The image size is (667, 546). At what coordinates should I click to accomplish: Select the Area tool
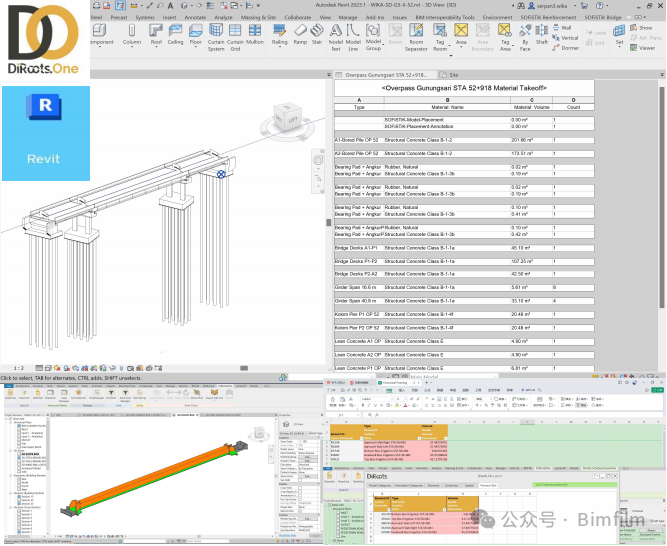coord(461,34)
